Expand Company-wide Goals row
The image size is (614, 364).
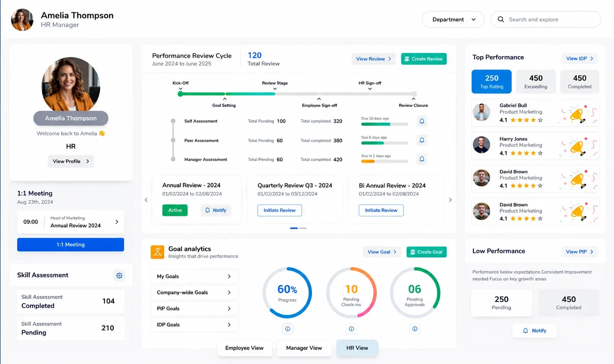pos(194,292)
